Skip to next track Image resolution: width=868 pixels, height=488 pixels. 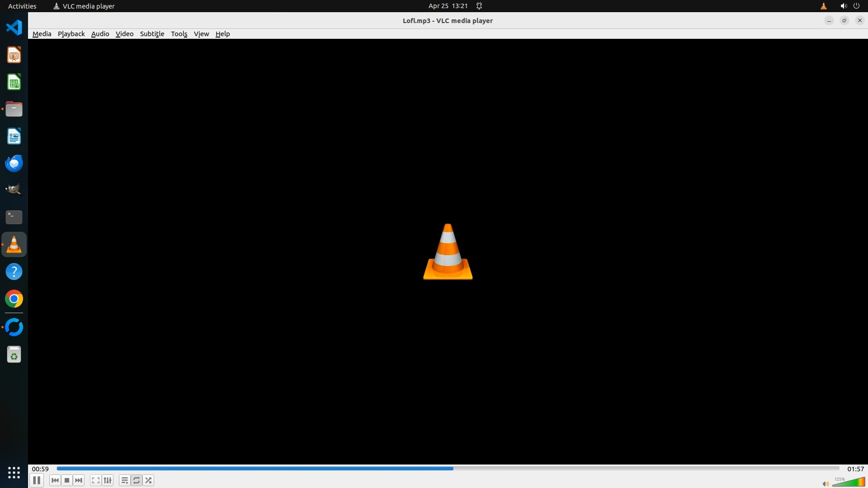click(79, 480)
